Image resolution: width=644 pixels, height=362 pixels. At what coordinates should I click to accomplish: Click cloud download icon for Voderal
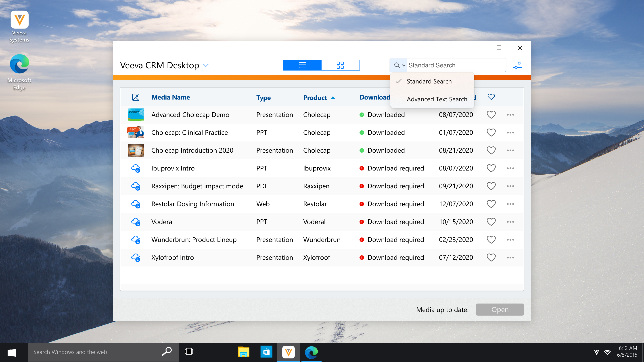(x=136, y=222)
